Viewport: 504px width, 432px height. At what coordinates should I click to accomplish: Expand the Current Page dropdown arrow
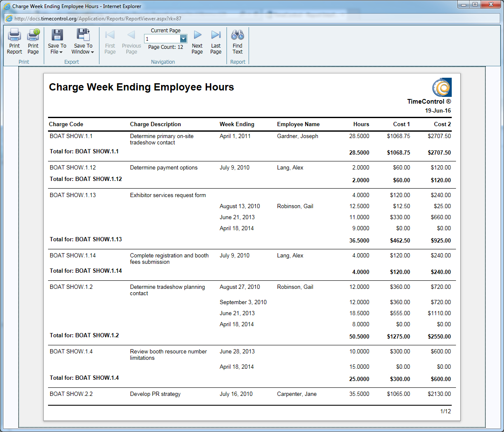tap(183, 39)
